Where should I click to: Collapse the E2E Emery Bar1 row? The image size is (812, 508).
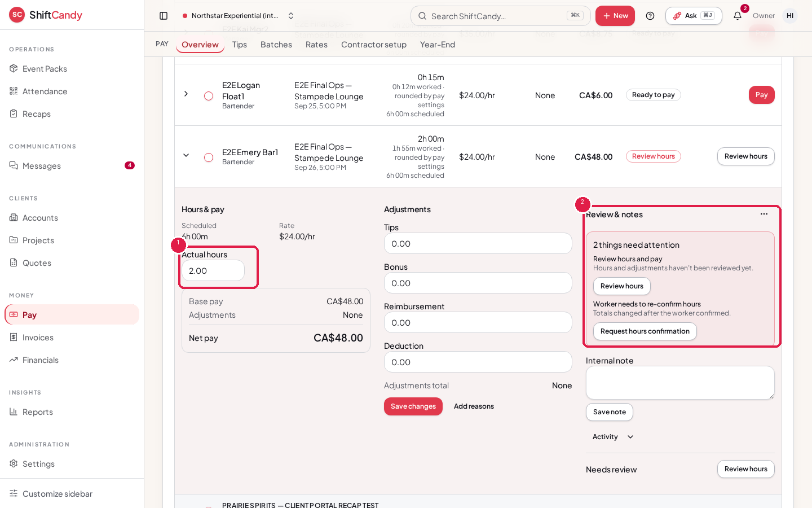click(186, 155)
